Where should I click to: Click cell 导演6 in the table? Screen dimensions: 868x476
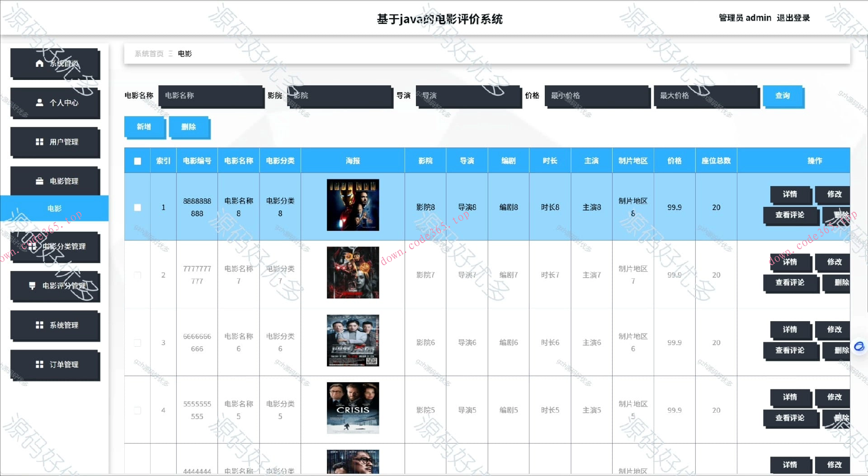click(467, 343)
